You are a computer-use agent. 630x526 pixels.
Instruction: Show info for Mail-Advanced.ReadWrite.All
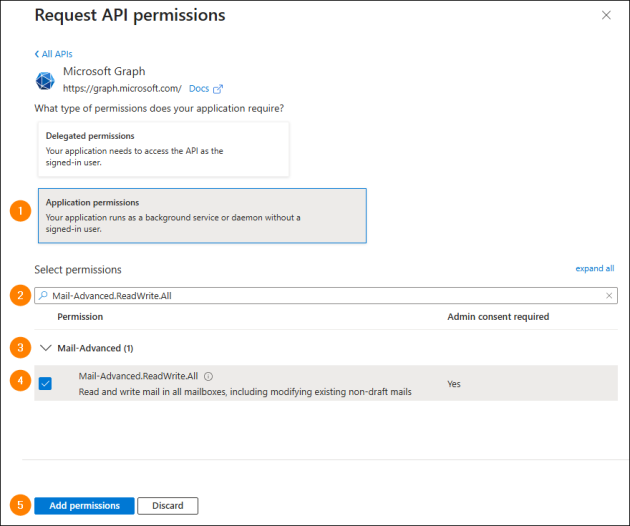[x=209, y=377]
